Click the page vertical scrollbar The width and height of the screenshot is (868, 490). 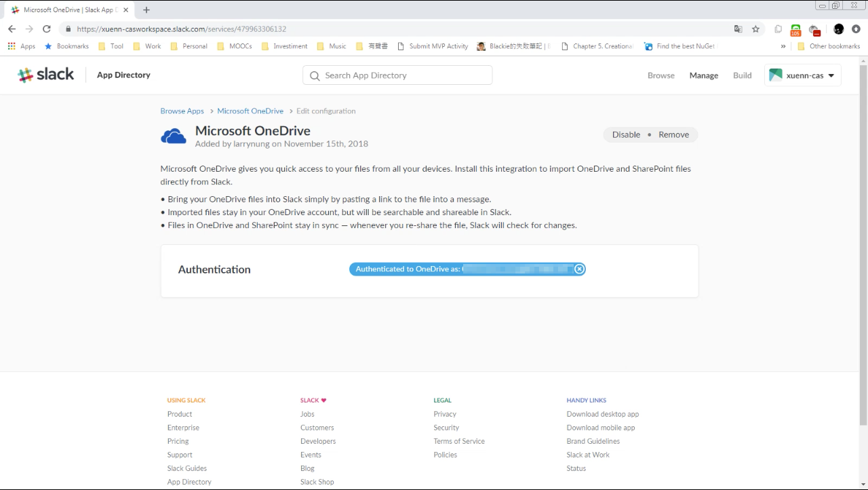pyautogui.click(x=863, y=244)
